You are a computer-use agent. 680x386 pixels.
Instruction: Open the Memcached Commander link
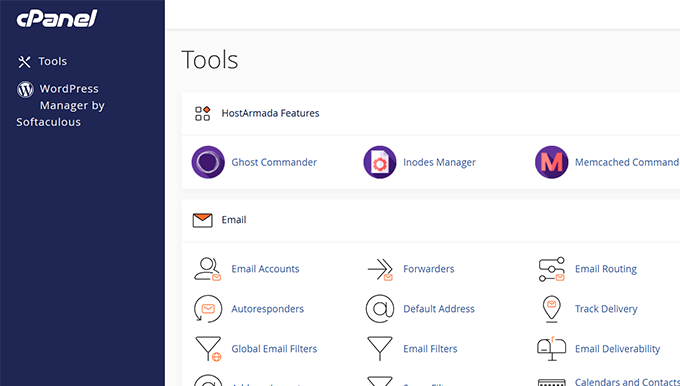point(627,162)
